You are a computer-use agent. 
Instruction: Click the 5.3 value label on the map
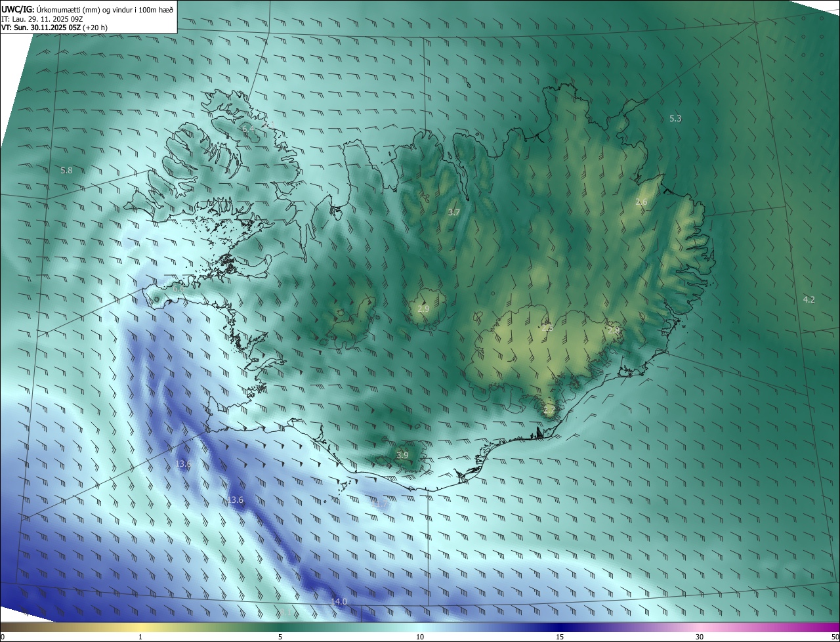[x=675, y=119]
